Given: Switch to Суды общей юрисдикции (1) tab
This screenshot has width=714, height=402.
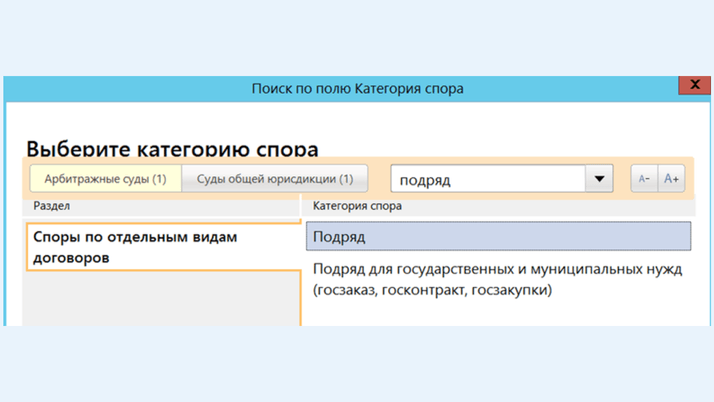Looking at the screenshot, I should (x=275, y=178).
